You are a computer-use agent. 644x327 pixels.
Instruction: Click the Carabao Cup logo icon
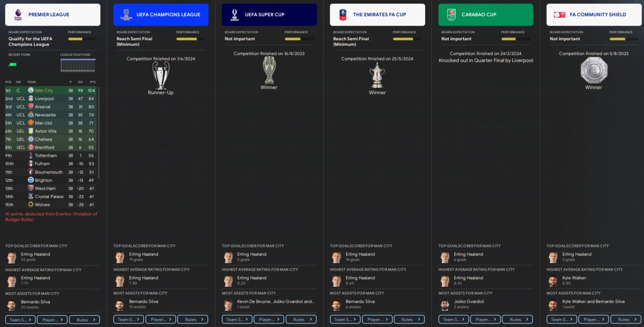click(451, 15)
